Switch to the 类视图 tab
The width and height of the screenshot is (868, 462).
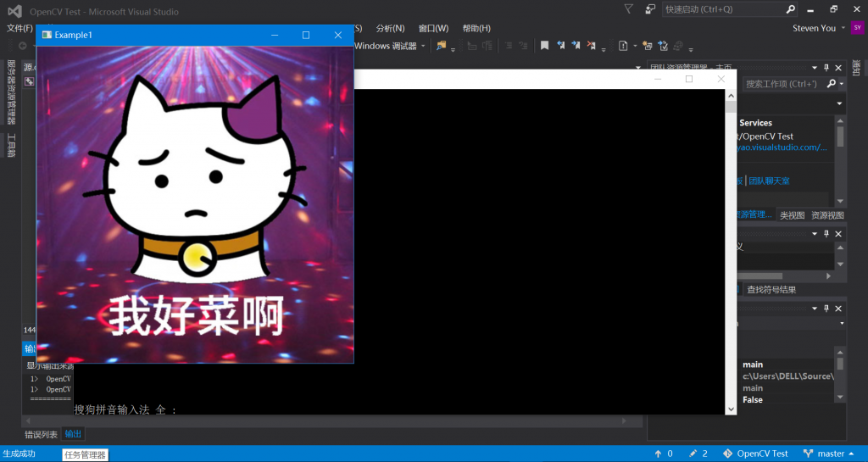point(793,215)
